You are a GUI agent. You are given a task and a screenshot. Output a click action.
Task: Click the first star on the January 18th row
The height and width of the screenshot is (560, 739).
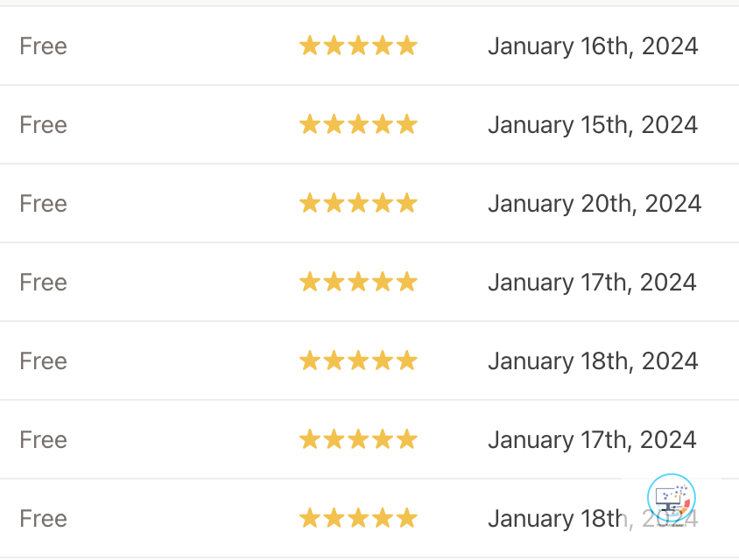(310, 360)
